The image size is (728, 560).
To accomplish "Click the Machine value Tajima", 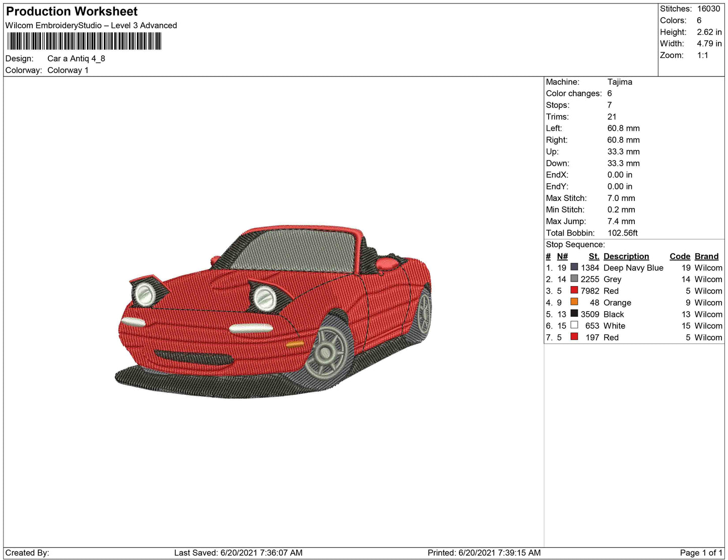I will tap(619, 82).
